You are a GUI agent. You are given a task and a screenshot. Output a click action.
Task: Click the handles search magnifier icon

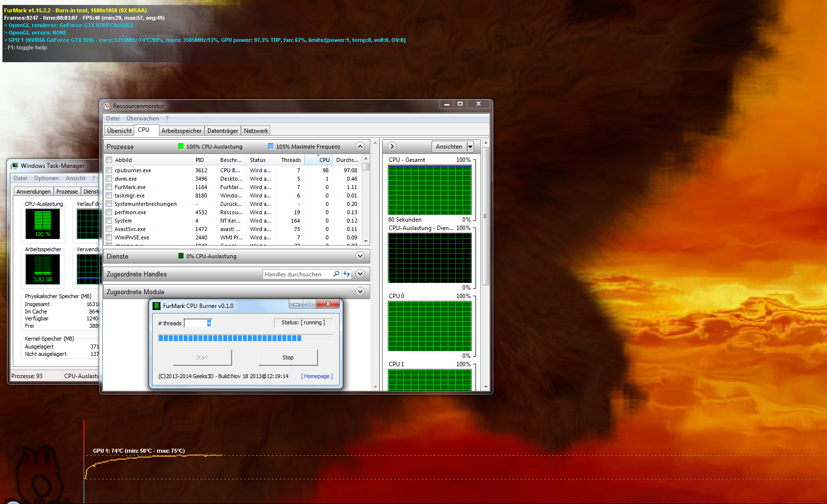pyautogui.click(x=336, y=274)
